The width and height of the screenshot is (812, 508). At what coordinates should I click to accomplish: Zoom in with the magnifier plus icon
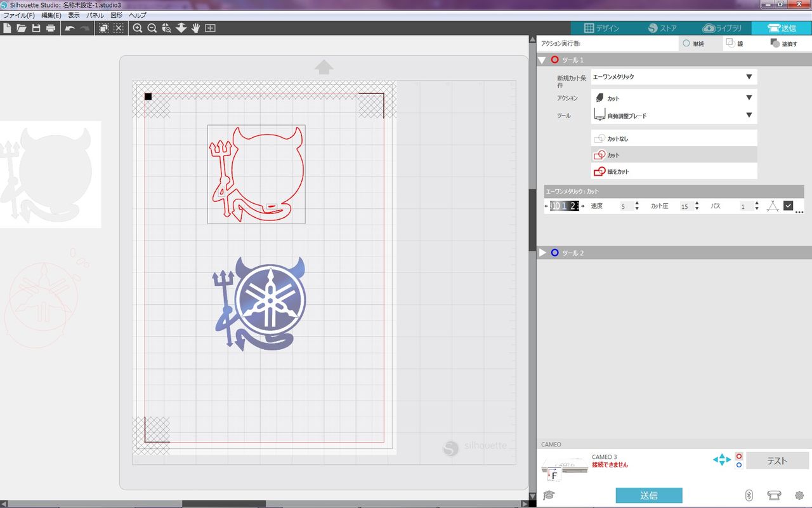(138, 28)
